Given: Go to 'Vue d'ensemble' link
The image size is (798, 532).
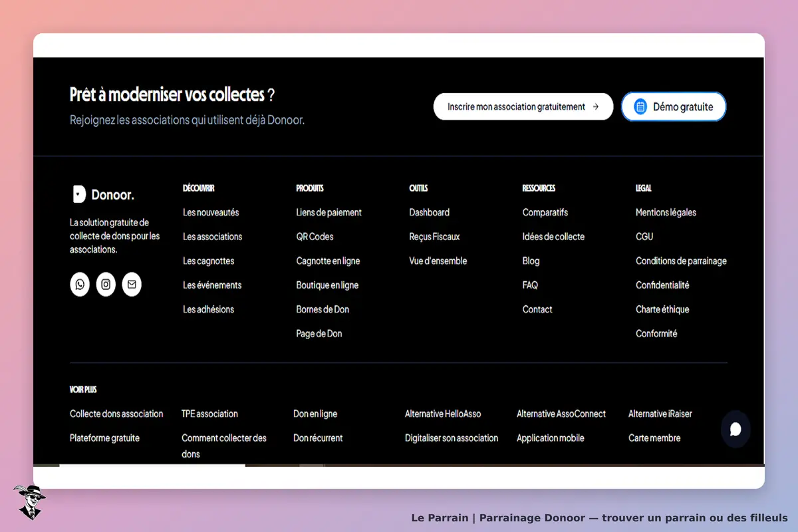Looking at the screenshot, I should 438,261.
